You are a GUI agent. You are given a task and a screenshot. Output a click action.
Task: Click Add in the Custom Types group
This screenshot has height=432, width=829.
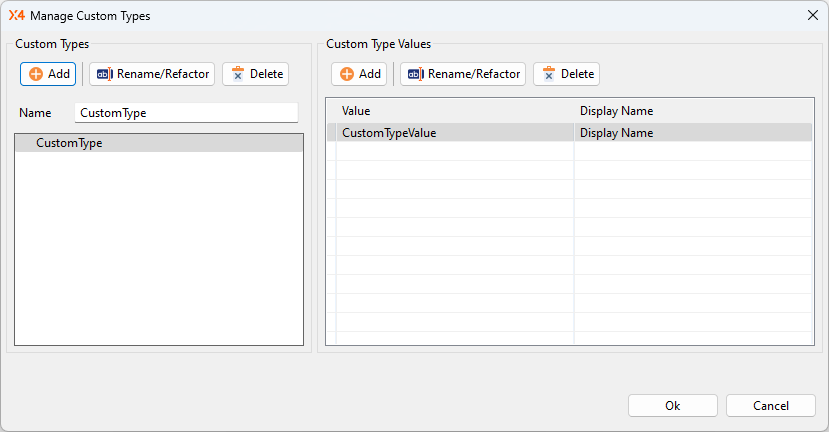coord(48,74)
